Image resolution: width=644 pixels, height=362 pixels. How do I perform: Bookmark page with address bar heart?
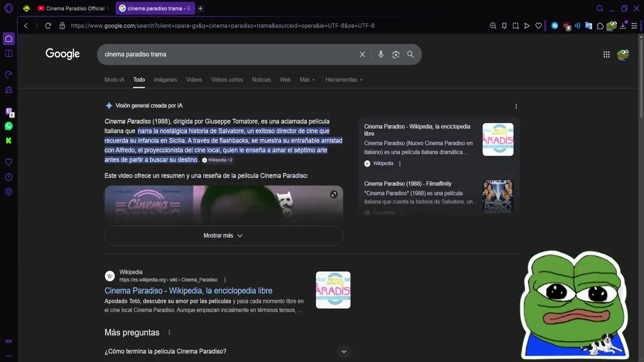point(538,26)
